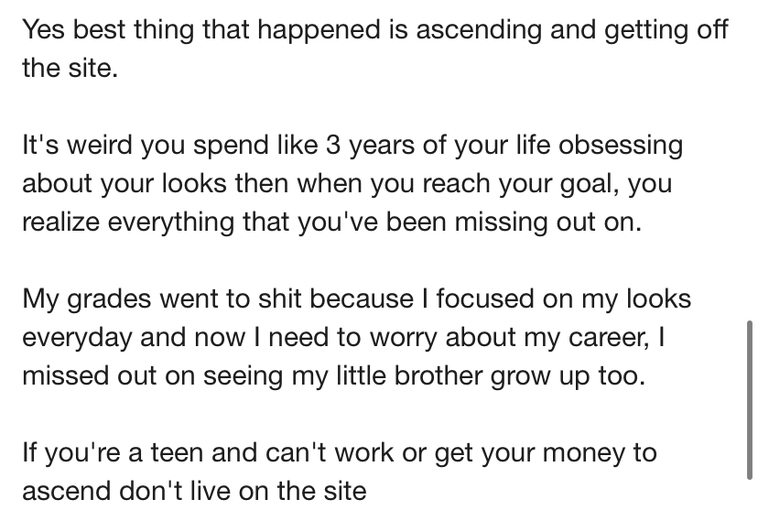758x532 pixels.
Task: Click the line starting "It's weird you spend"
Action: [x=352, y=146]
